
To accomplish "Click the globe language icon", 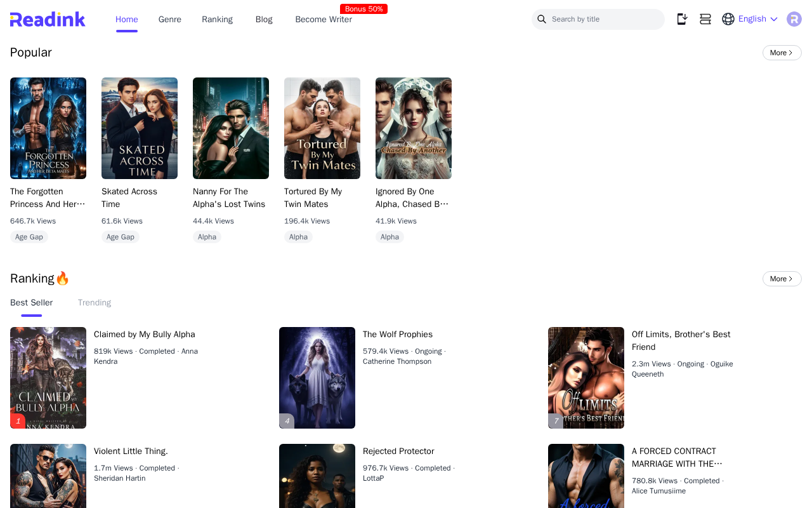I will pyautogui.click(x=728, y=19).
